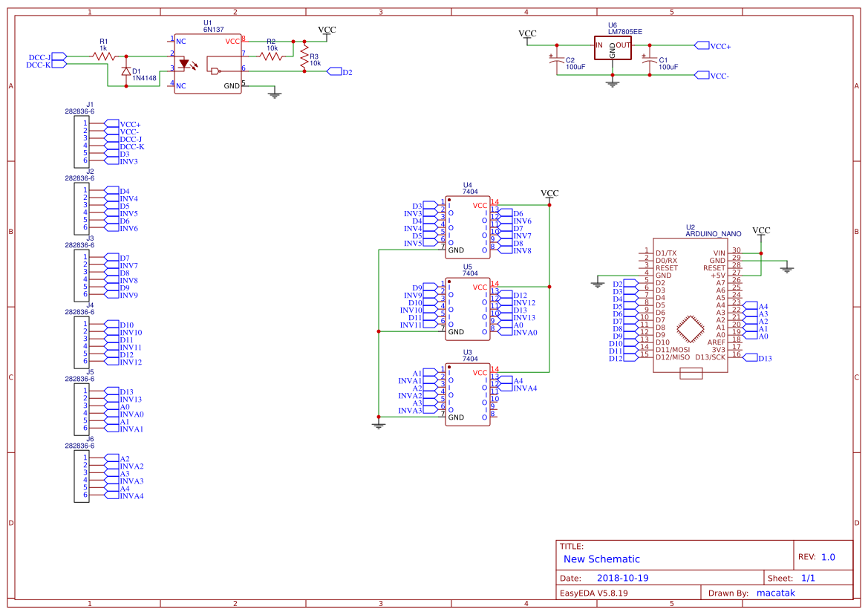Select the macatak drawn-by name
Screen dimensions: 868x615
(776, 592)
